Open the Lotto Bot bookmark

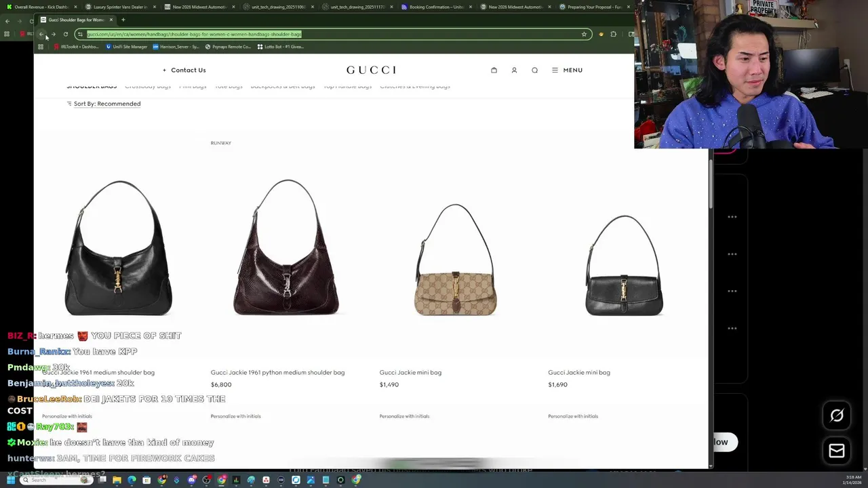pyautogui.click(x=281, y=47)
